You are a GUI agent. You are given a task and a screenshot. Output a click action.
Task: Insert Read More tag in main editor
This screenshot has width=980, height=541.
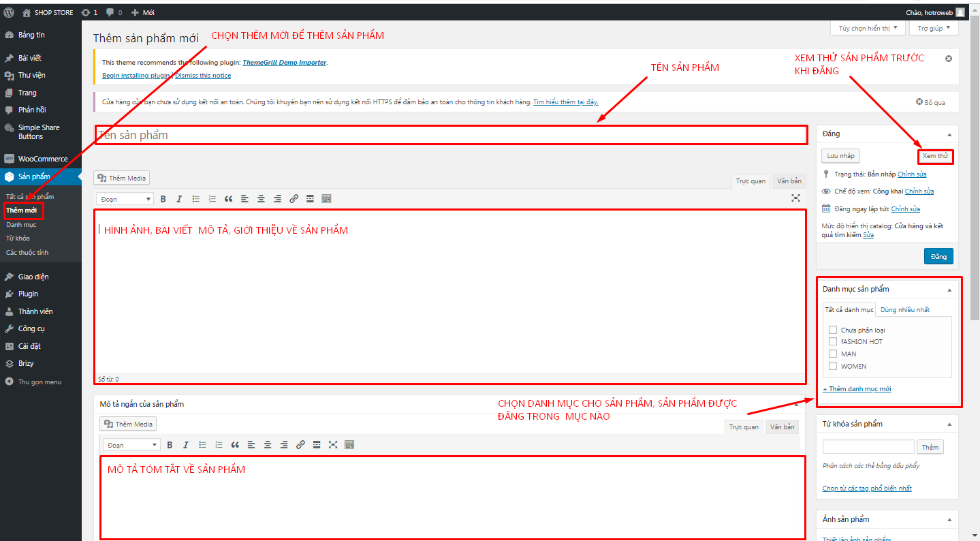(310, 199)
